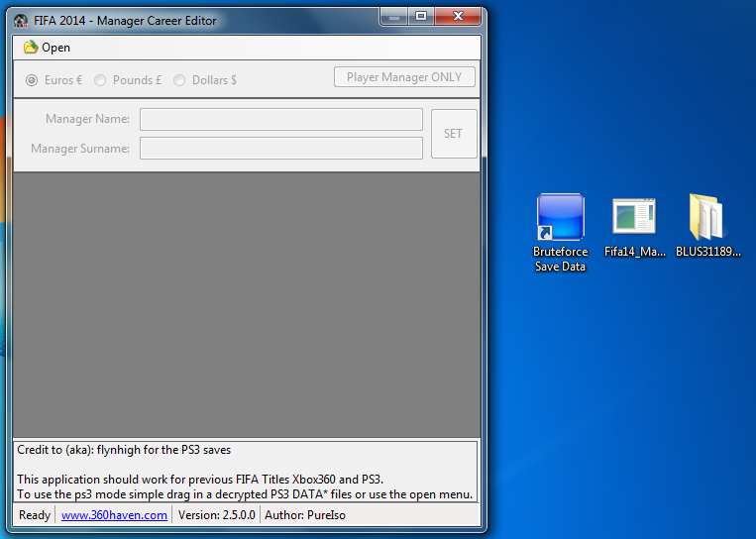Focus the Manager Name text field
The image size is (756, 539).
tap(281, 119)
